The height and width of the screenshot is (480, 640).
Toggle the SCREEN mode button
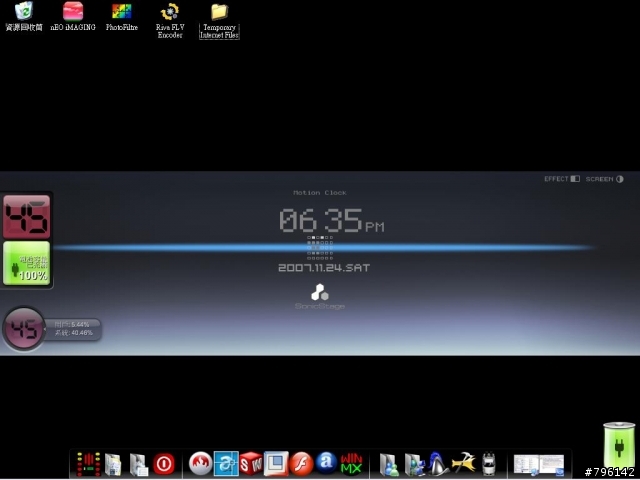click(604, 179)
